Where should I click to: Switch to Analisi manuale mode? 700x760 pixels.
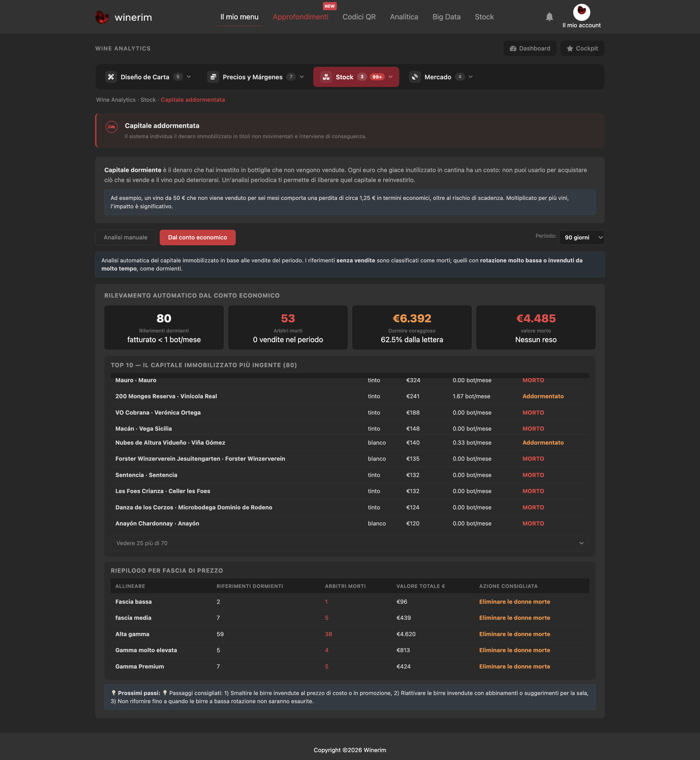point(126,238)
